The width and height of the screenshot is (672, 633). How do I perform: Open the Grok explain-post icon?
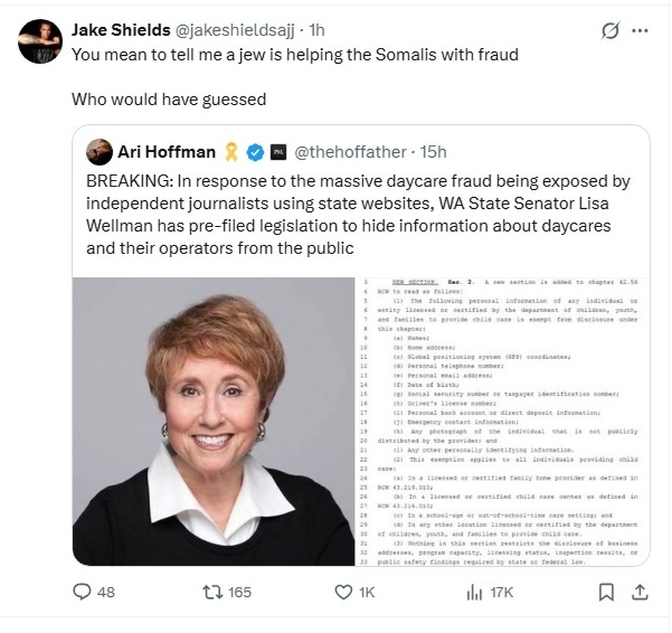coord(610,31)
